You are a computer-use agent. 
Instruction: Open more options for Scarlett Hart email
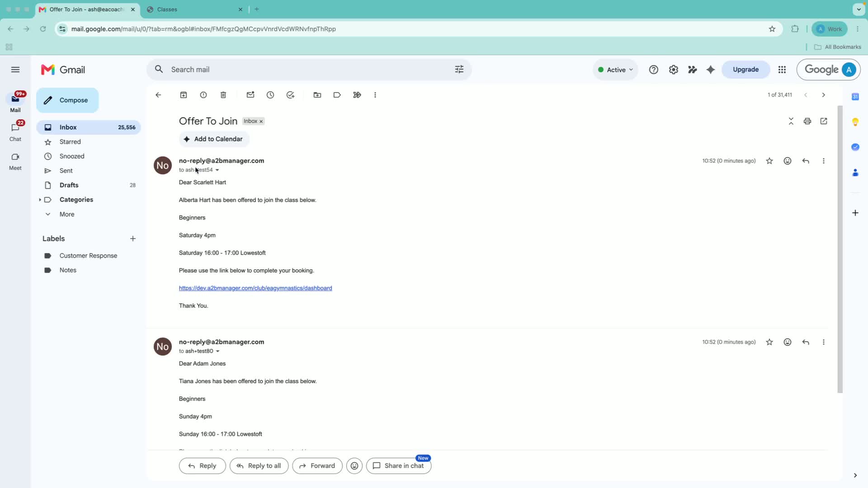coord(824,161)
